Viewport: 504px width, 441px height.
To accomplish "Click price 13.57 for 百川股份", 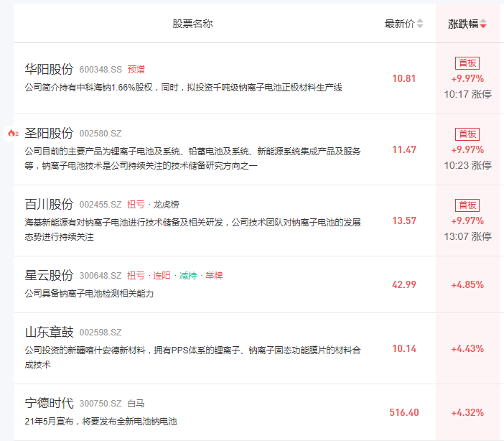I will [x=404, y=220].
